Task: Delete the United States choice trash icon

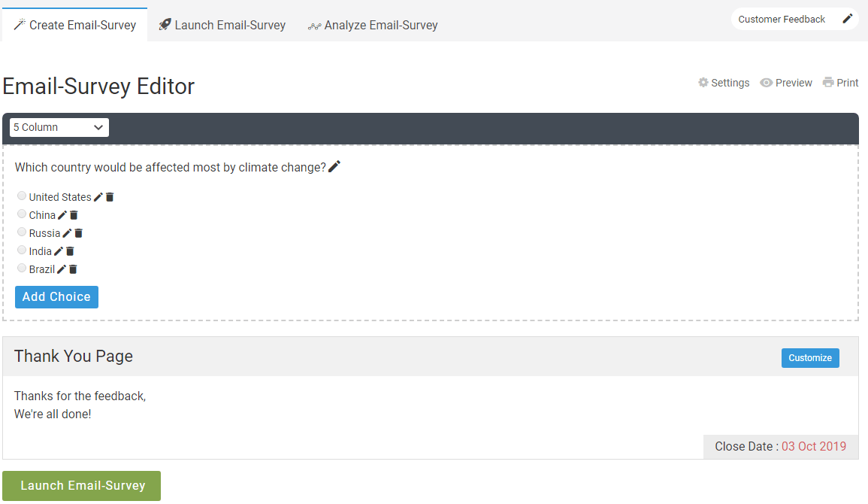Action: coord(110,197)
